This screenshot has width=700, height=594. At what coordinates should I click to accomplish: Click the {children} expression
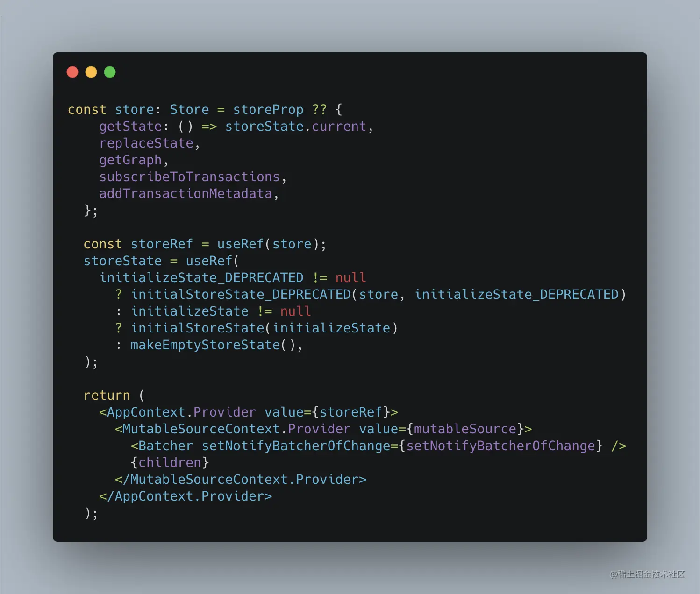170,463
